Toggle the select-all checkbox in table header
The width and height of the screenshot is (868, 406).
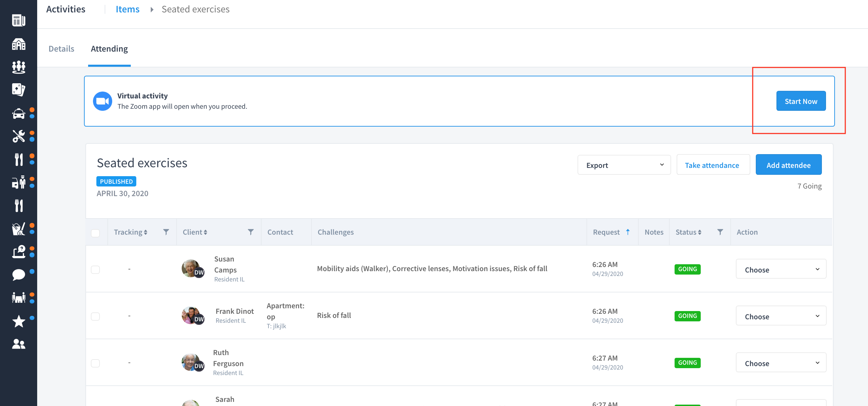tap(95, 233)
